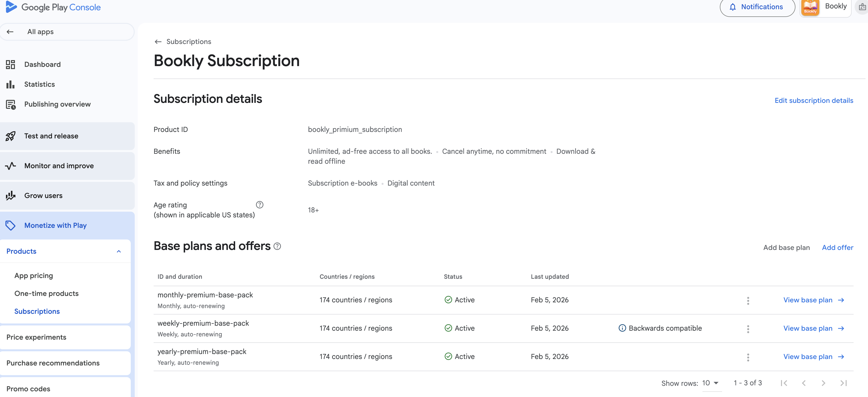
Task: Open Publishing overview from the sidebar
Action: (57, 104)
